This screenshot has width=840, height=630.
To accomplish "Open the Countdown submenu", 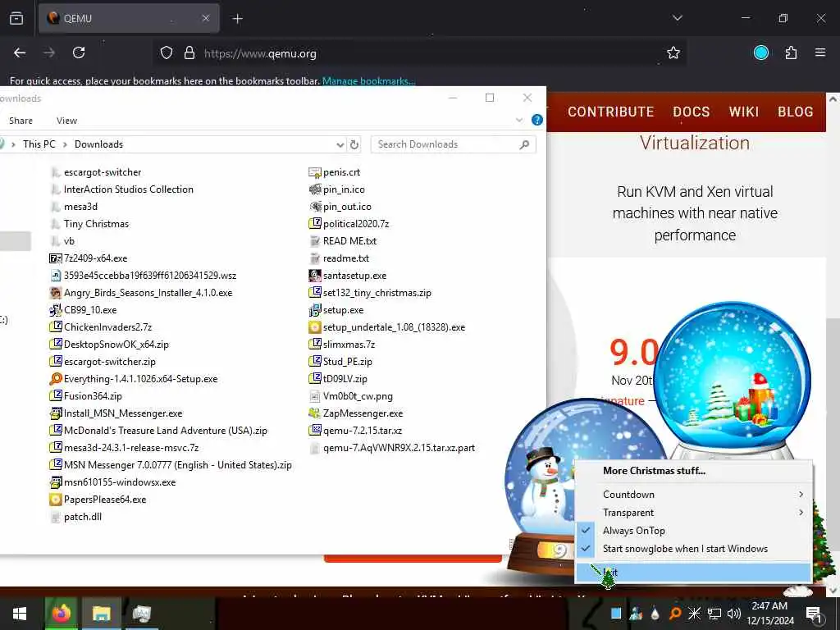I will click(694, 494).
